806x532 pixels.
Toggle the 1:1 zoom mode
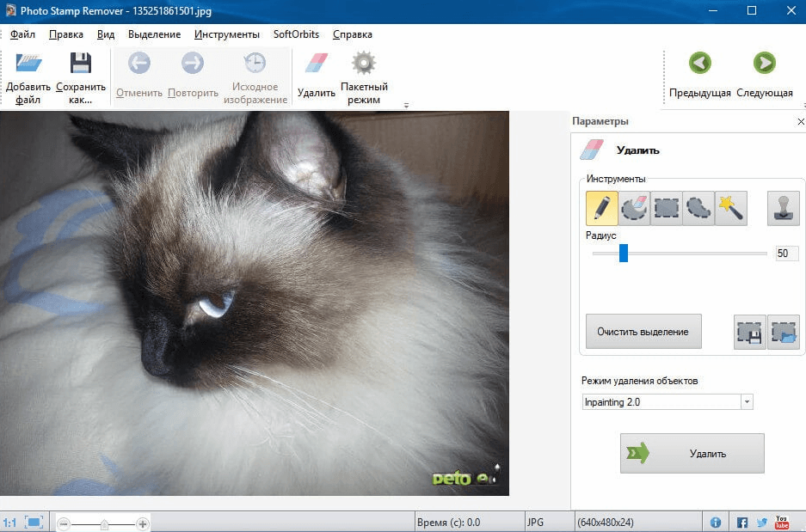9,523
